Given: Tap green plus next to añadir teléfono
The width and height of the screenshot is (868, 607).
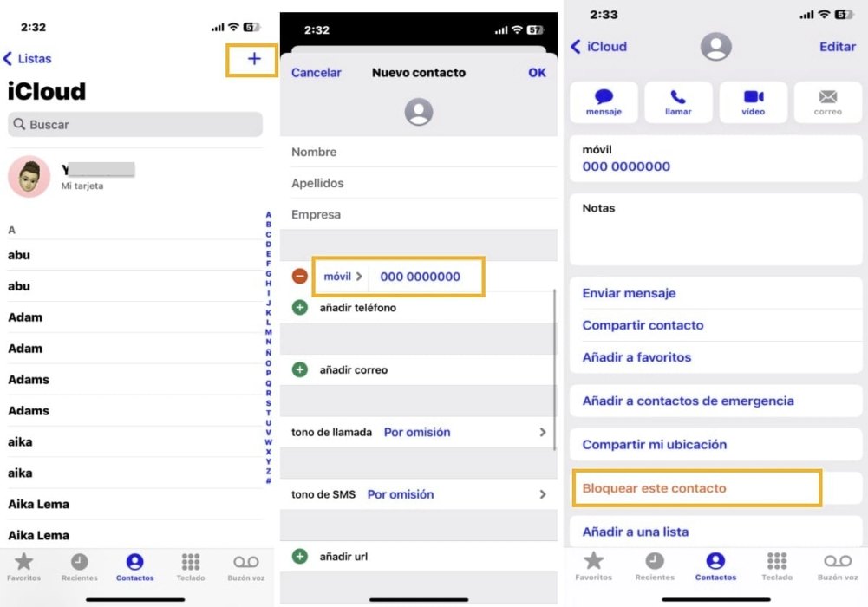Looking at the screenshot, I should [300, 308].
